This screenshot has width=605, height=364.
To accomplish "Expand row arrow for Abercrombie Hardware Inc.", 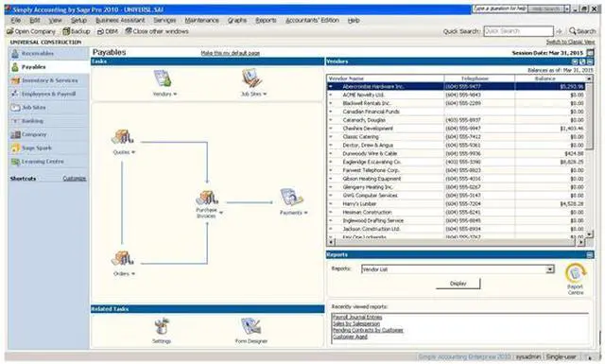I will pyautogui.click(x=331, y=86).
